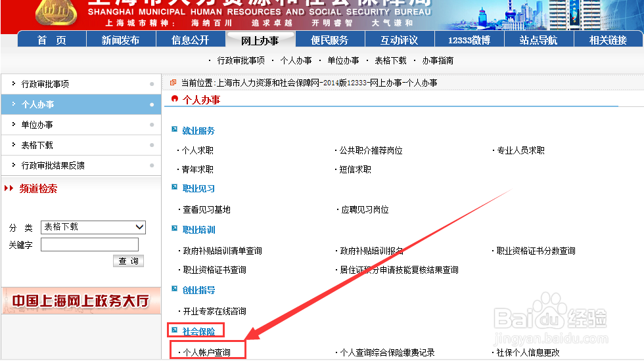
Task: Open the 居住证积分申请技能复核结果查询 link
Action: click(400, 270)
